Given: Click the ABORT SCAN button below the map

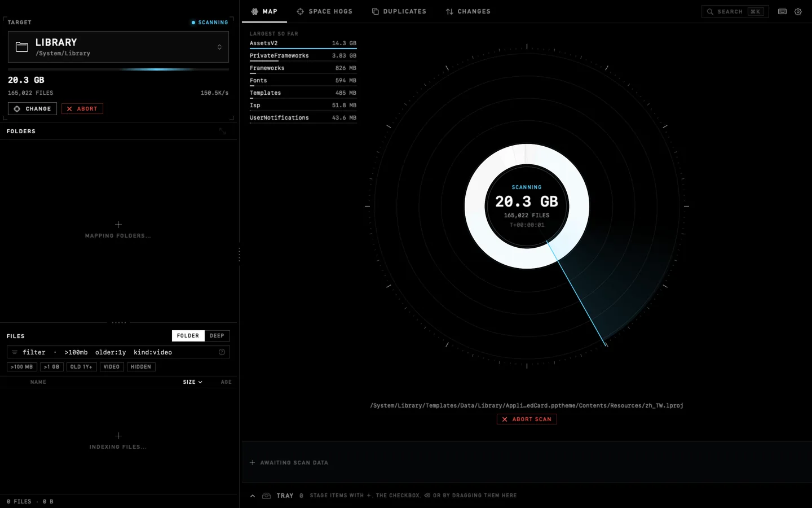Looking at the screenshot, I should [x=527, y=419].
